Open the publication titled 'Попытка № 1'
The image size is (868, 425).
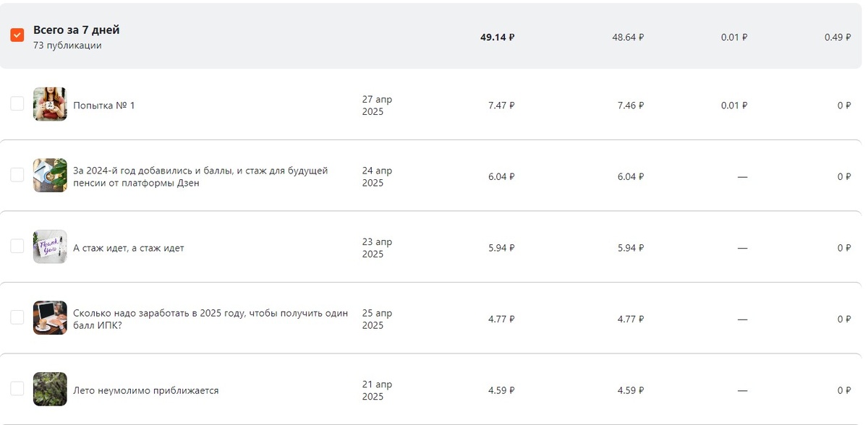coord(104,106)
